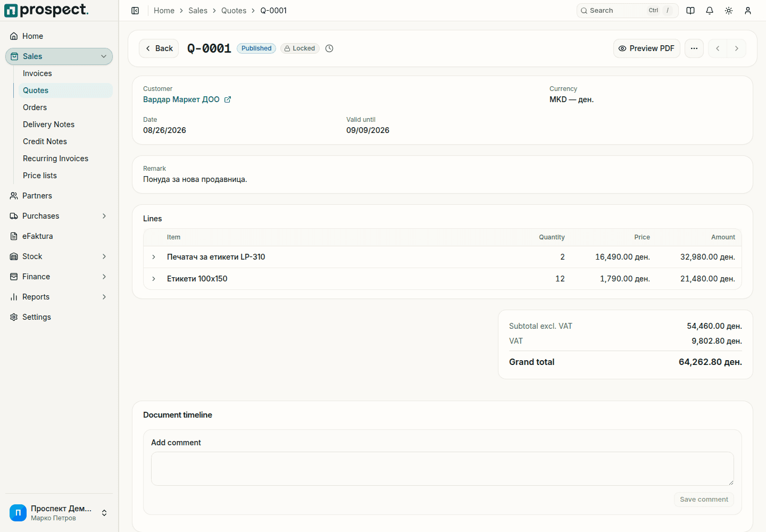
Task: View quote history clock icon
Action: click(329, 48)
